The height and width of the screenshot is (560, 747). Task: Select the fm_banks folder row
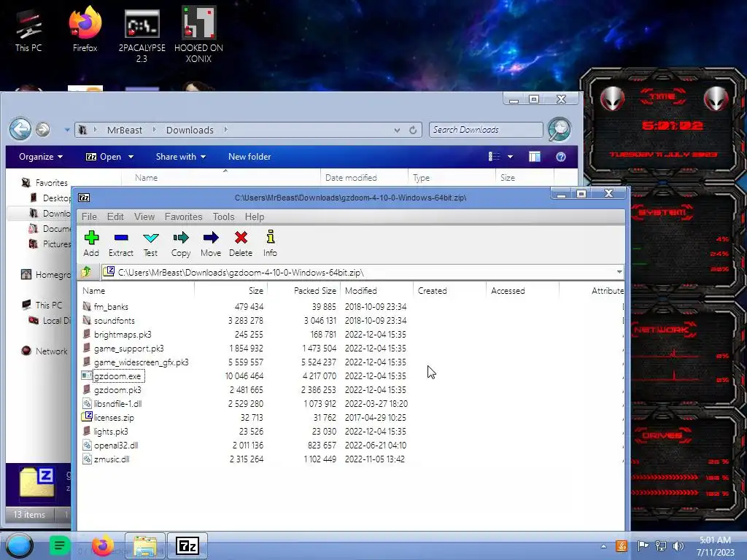click(111, 307)
